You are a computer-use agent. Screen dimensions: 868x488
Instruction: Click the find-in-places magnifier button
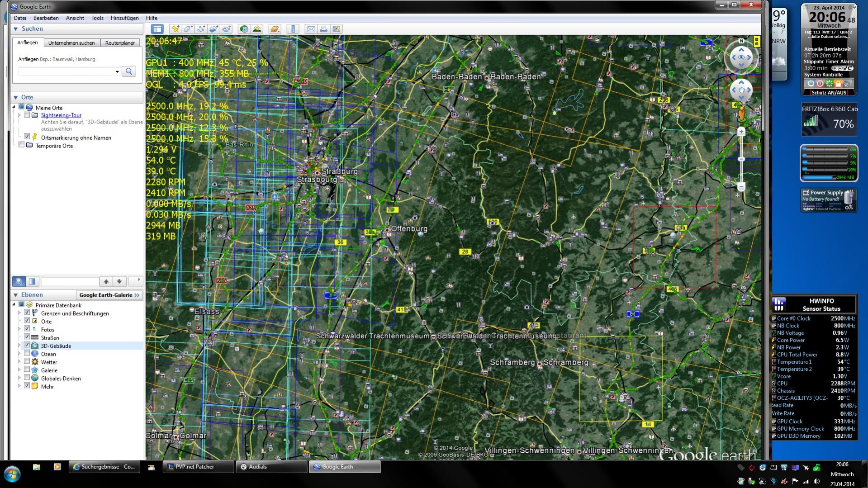tap(19, 281)
